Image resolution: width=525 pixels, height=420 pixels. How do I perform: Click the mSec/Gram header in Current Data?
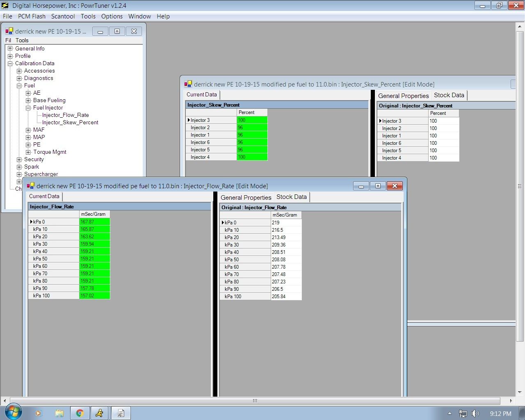(95, 214)
